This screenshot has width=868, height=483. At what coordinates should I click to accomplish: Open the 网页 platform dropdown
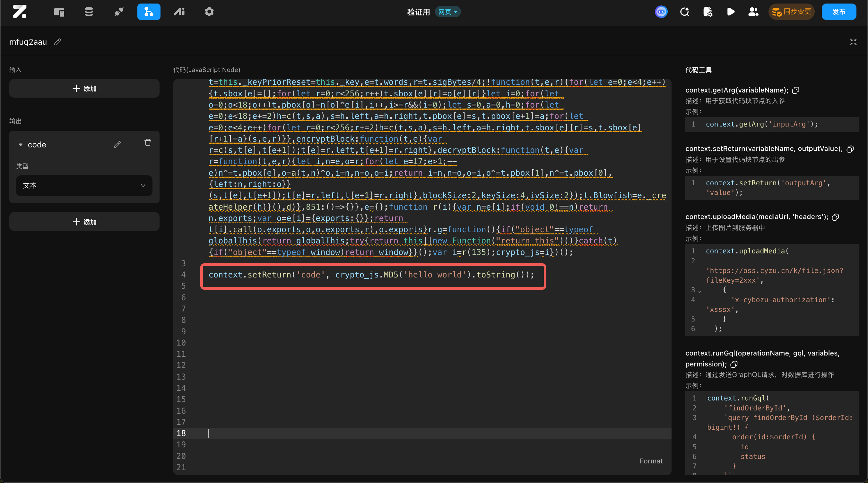447,12
